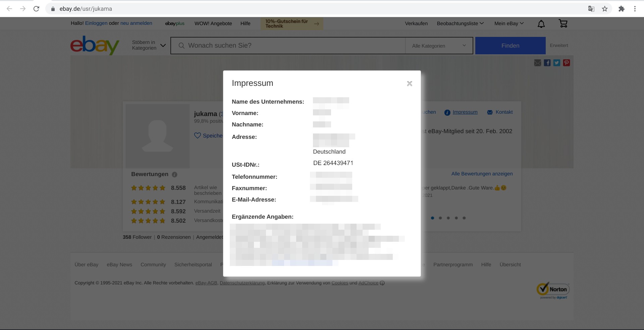
Task: Open the Stöbern in Kategorien dropdown
Action: click(149, 45)
